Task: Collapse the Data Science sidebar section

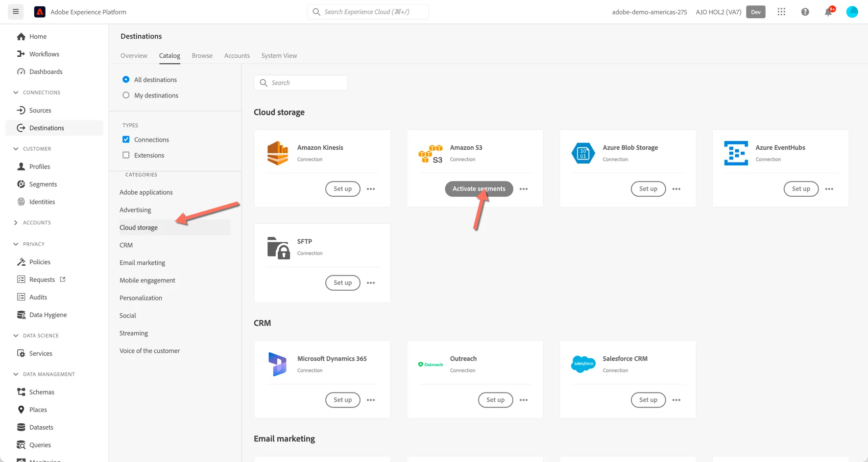Action: coord(16,336)
